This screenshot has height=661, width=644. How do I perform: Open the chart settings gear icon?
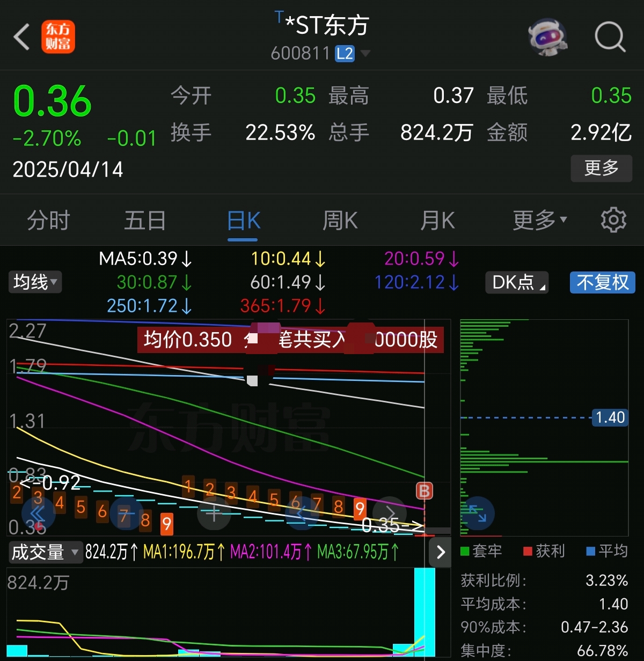[x=613, y=220]
